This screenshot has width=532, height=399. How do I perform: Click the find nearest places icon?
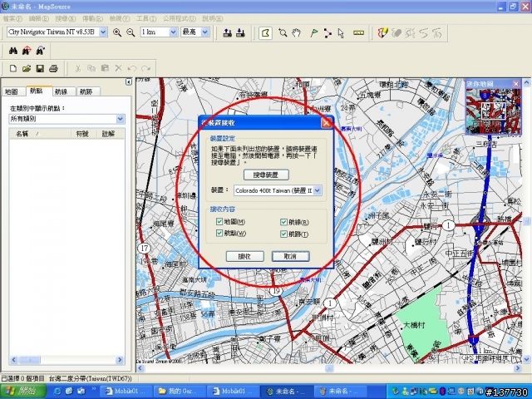tap(27, 51)
